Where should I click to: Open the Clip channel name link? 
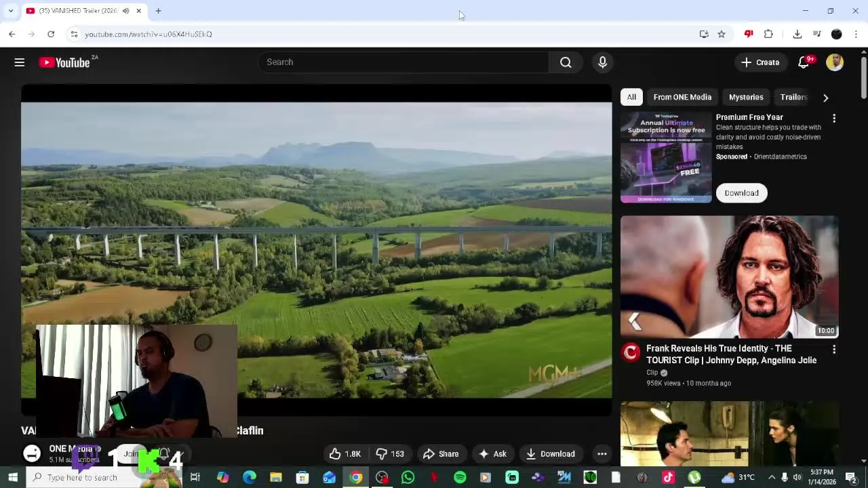(652, 373)
